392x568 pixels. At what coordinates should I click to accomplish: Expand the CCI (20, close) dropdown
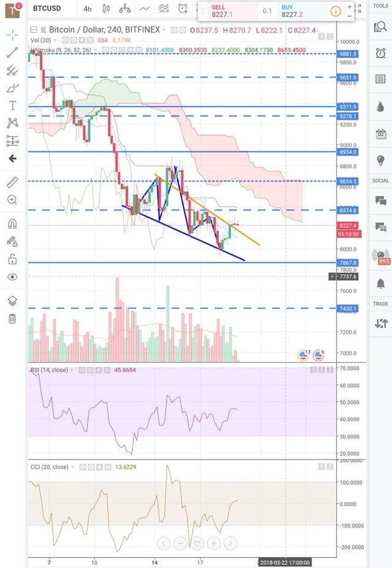72,468
